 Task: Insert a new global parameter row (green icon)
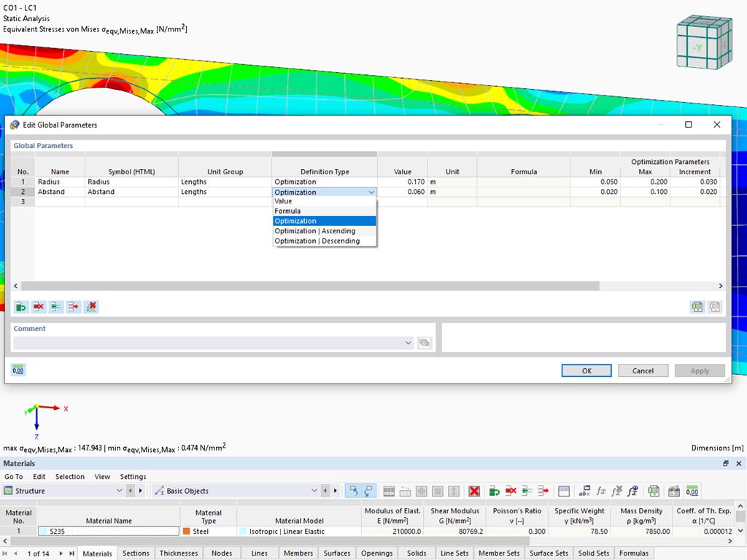(x=20, y=306)
